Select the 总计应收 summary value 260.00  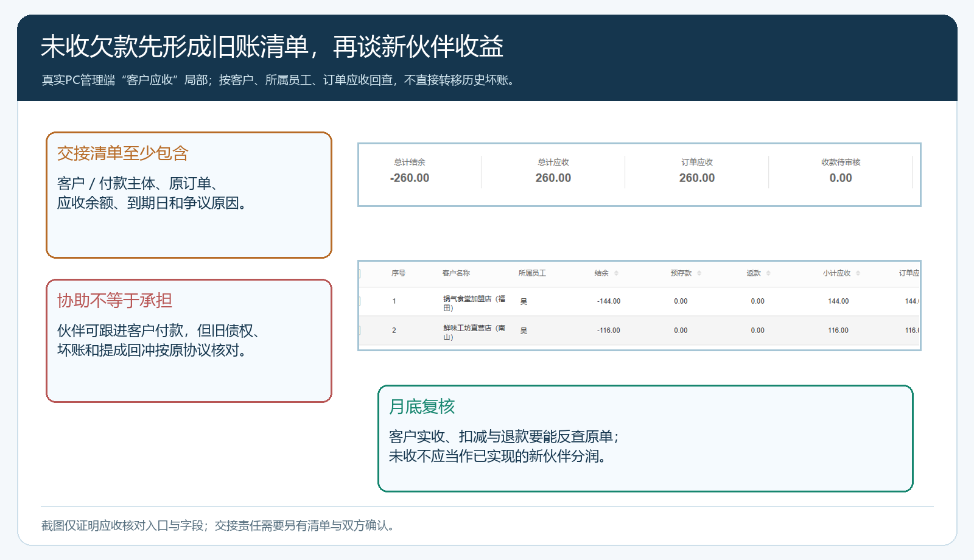(x=553, y=178)
